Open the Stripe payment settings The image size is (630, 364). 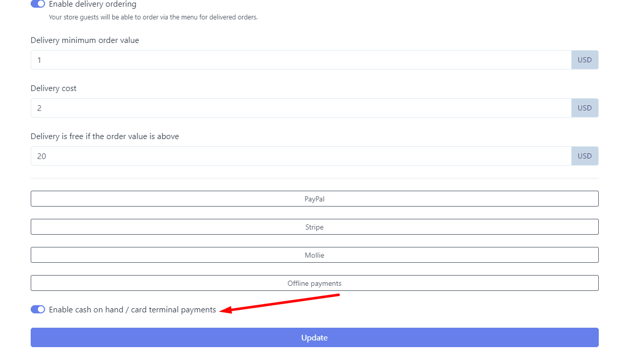coord(314,227)
